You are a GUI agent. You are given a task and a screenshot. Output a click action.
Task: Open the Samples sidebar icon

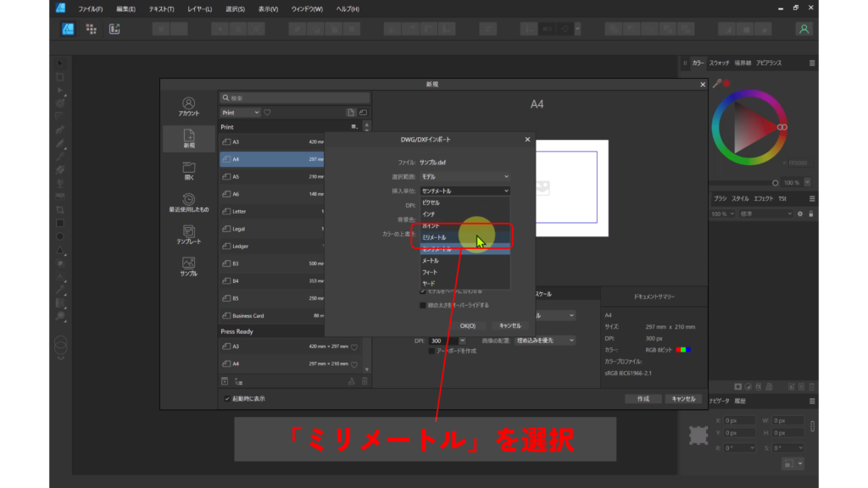tap(189, 267)
